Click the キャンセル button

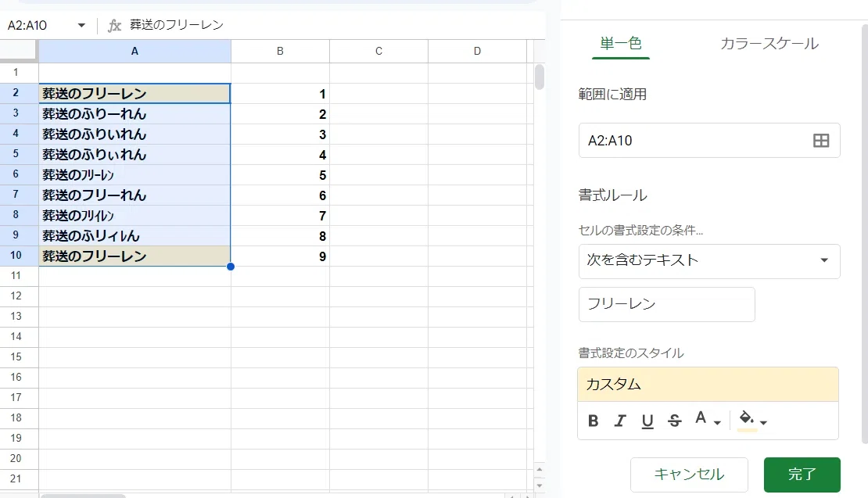coord(689,475)
